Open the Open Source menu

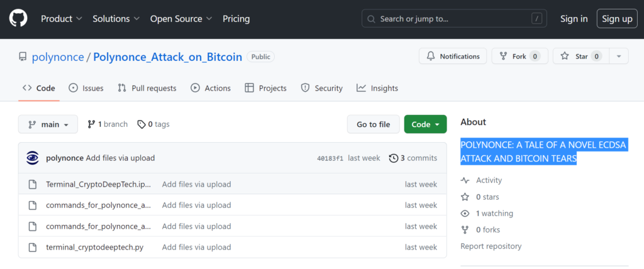(181, 19)
